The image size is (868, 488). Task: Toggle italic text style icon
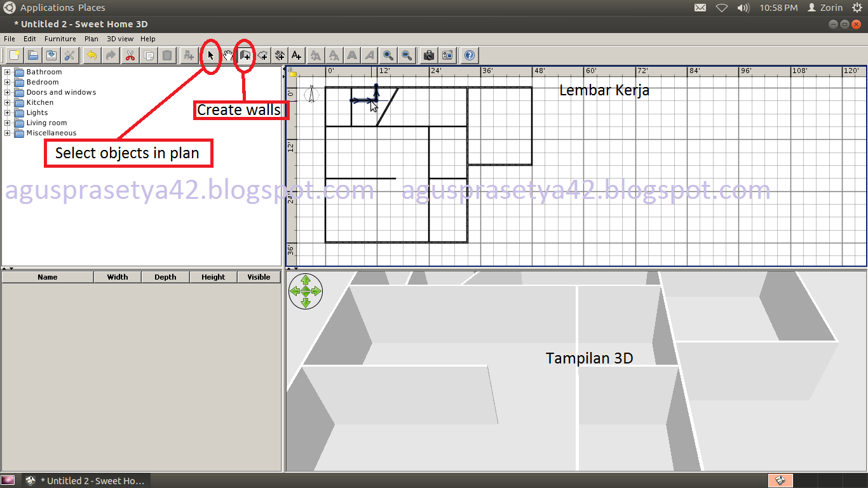coord(370,56)
